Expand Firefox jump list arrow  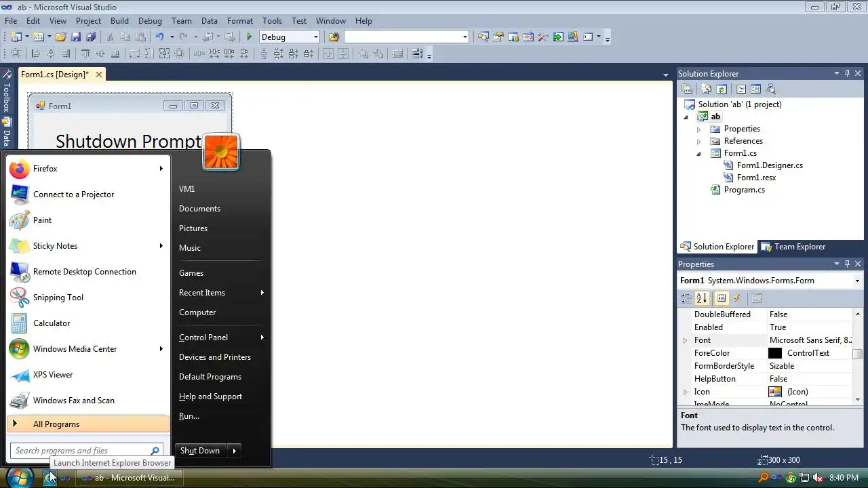161,169
